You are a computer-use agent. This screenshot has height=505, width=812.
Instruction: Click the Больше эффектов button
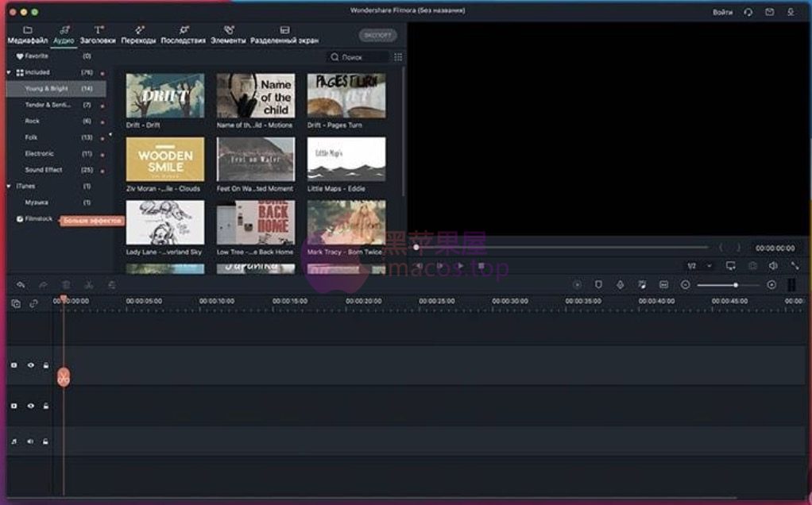point(93,221)
